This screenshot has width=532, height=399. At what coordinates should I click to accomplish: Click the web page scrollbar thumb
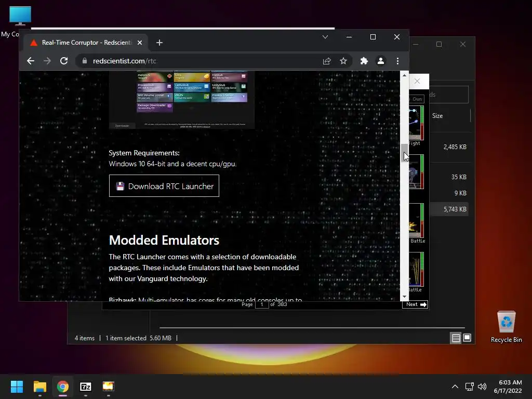coord(404,153)
